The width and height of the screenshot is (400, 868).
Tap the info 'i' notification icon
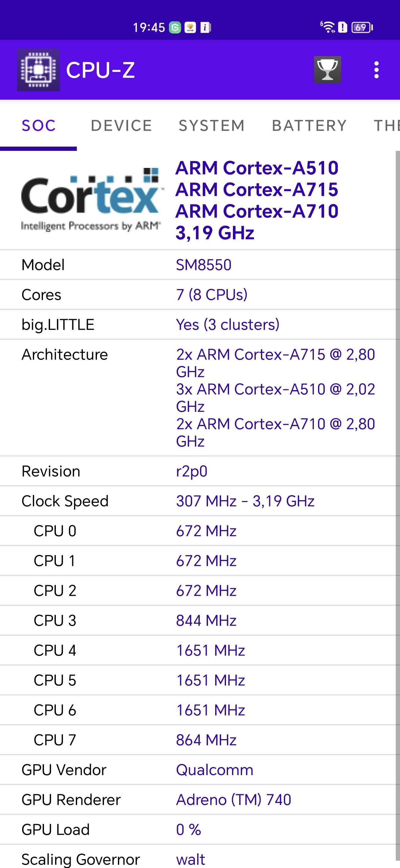click(x=205, y=27)
